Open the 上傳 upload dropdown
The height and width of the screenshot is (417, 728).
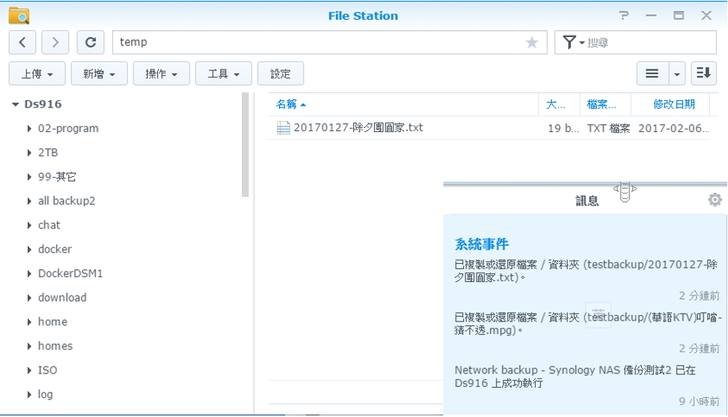click(38, 73)
